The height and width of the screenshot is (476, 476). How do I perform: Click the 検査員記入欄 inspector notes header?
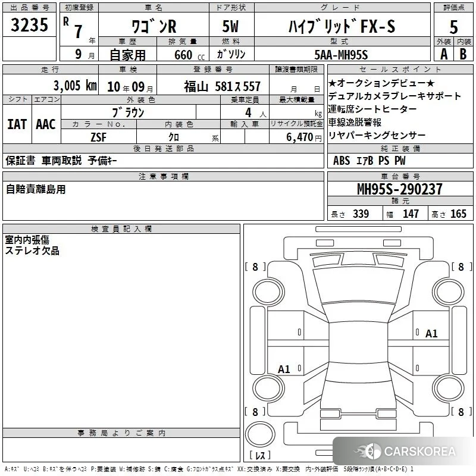121,229
